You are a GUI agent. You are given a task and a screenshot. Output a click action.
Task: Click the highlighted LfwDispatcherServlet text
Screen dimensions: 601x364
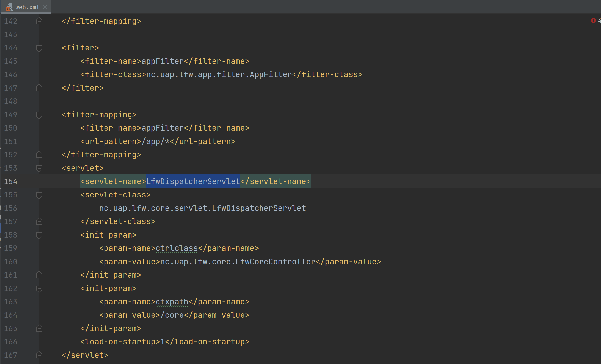click(193, 181)
